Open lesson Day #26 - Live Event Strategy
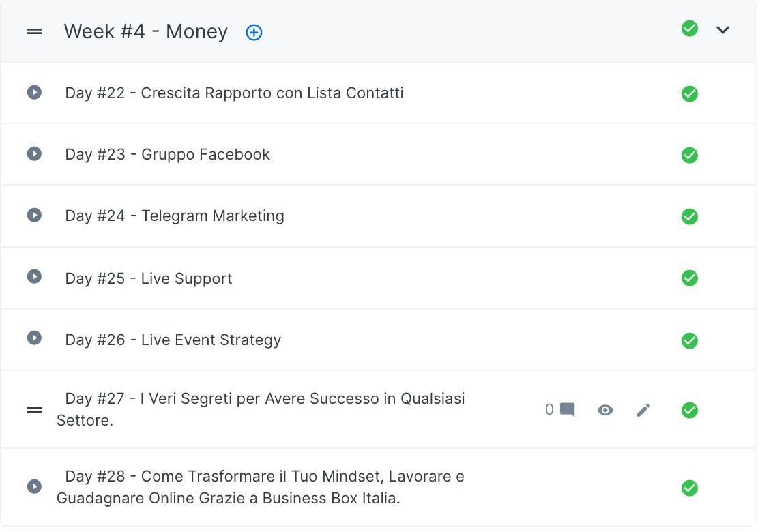The height and width of the screenshot is (532, 760). point(173,340)
